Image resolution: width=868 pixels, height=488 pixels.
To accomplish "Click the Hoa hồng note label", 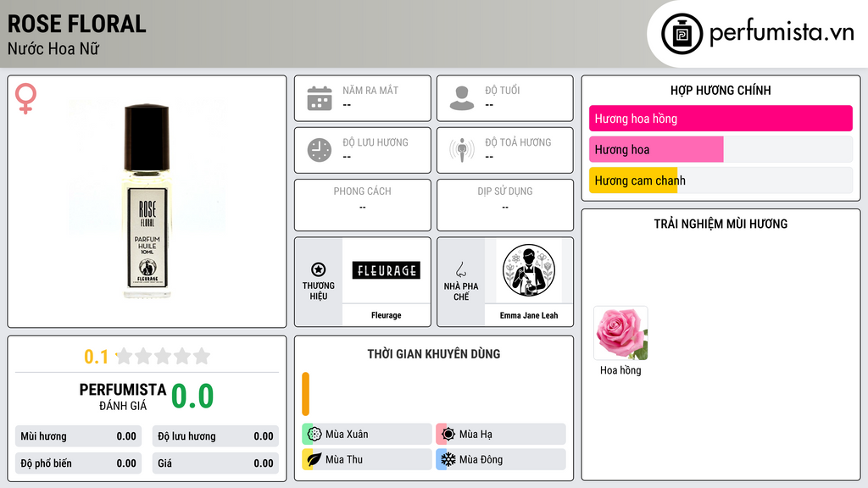I will pyautogui.click(x=620, y=370).
